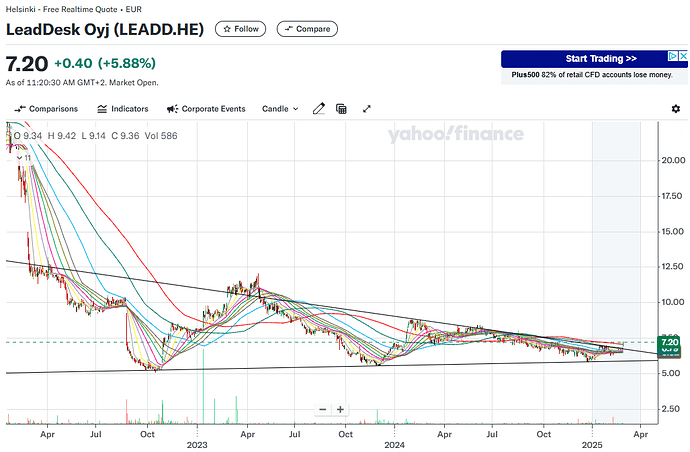Click the 2023 year axis label

[197, 445]
